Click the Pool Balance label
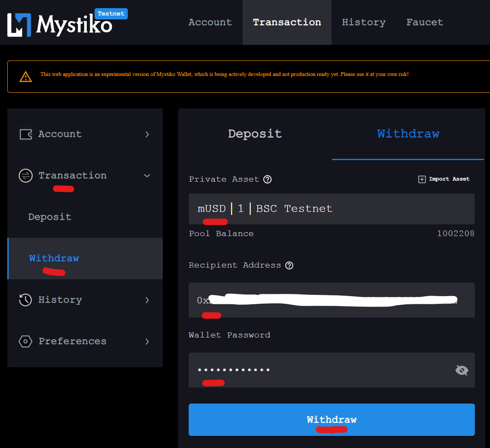 (221, 233)
